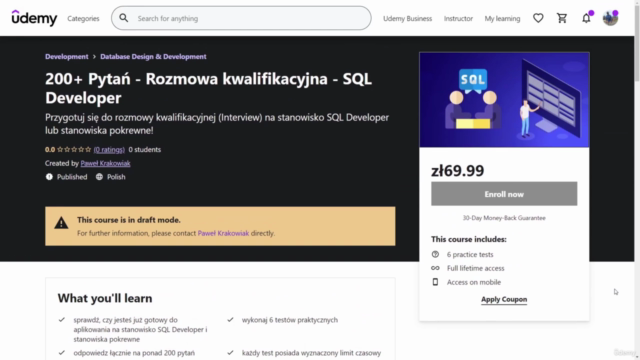Click the zł69.99 price text
This screenshot has width=640, height=360.
point(458,170)
